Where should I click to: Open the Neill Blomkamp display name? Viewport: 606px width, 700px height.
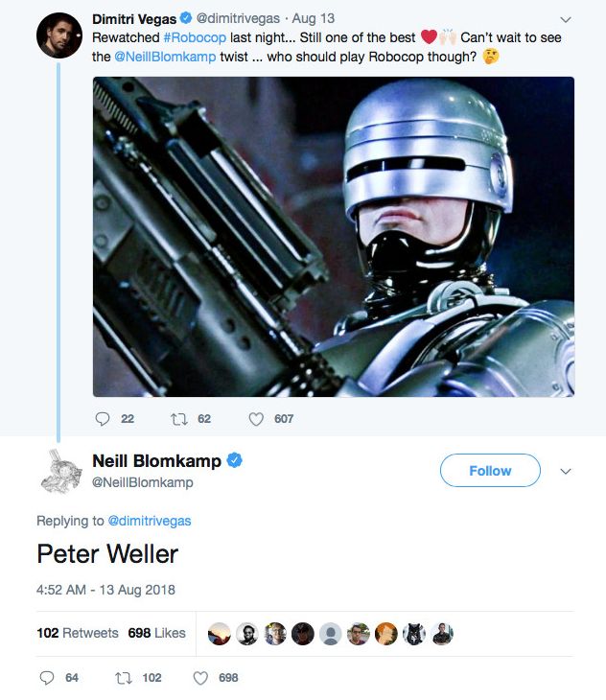pos(156,461)
